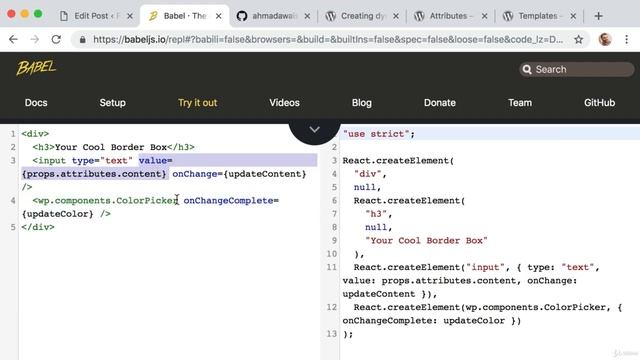
Task: Open the Blog nav link
Action: tap(362, 103)
